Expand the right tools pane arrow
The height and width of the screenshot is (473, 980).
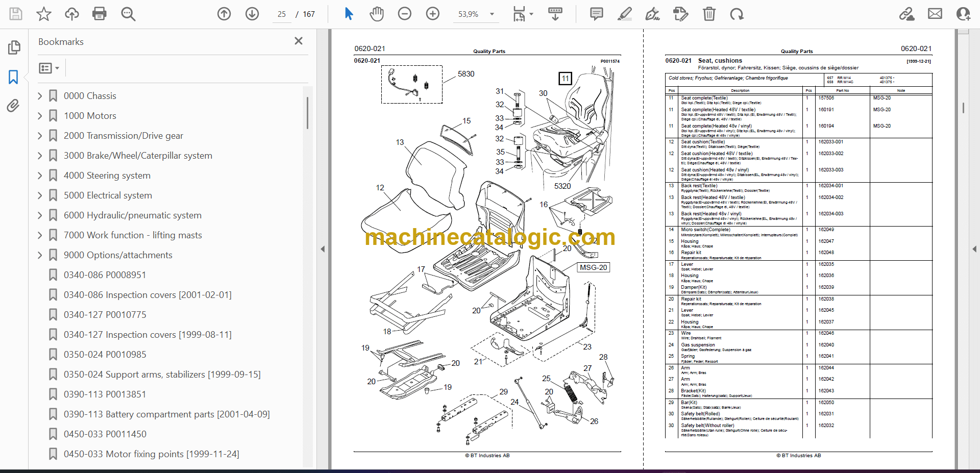[974, 249]
